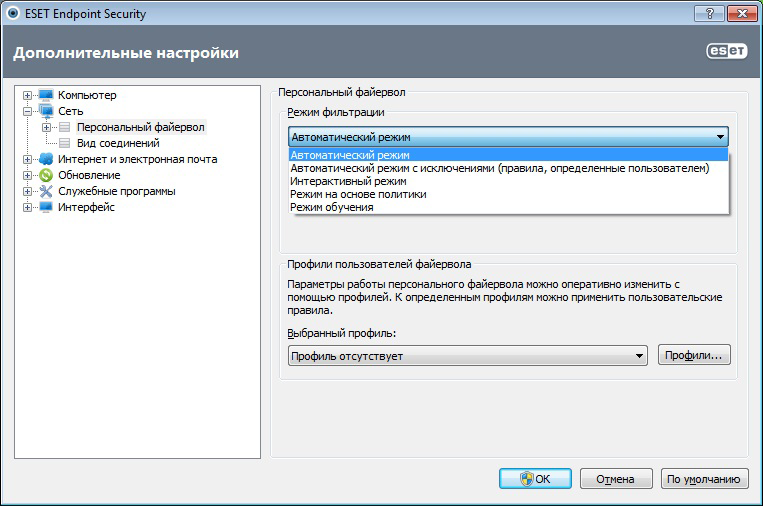Click the Персональный файервол list icon
763x506 pixels.
click(x=64, y=127)
